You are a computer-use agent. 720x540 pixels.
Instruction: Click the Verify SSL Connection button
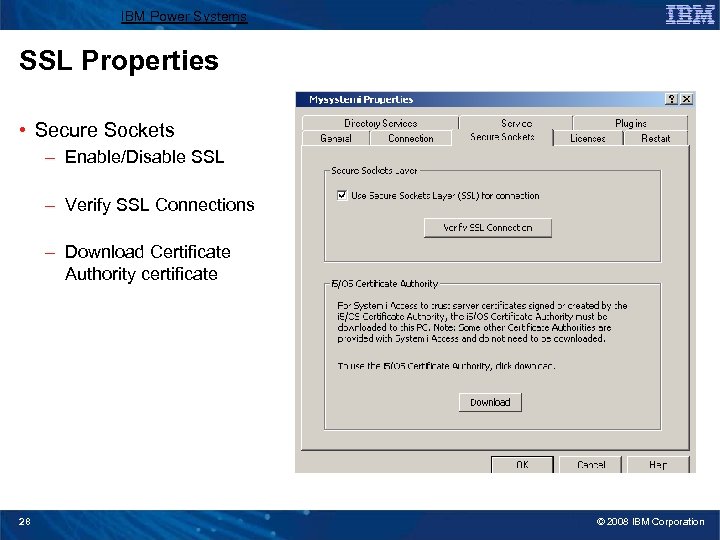[x=488, y=228]
